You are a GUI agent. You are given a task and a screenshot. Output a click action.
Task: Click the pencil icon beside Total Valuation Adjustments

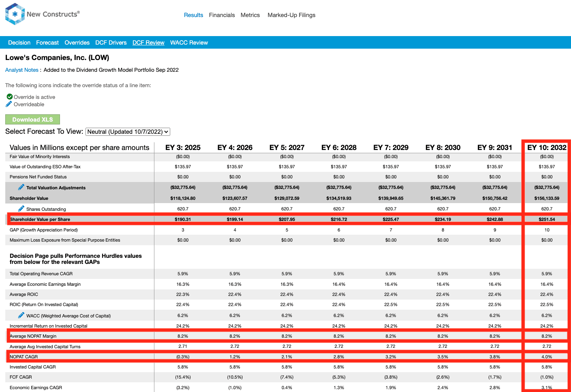[x=21, y=187]
